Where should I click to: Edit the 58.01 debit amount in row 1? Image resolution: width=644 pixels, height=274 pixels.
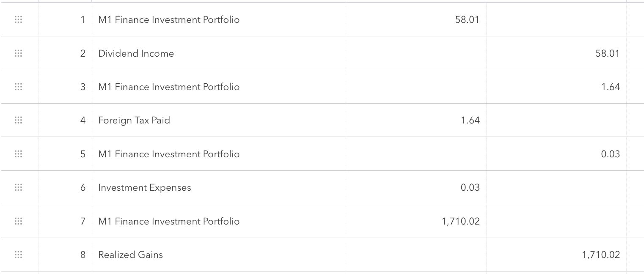click(467, 19)
